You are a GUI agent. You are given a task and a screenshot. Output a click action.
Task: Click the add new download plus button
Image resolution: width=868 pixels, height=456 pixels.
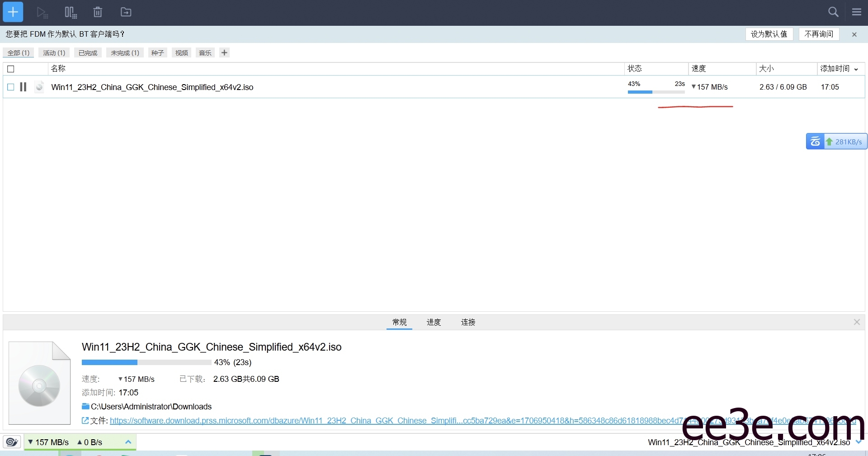13,12
